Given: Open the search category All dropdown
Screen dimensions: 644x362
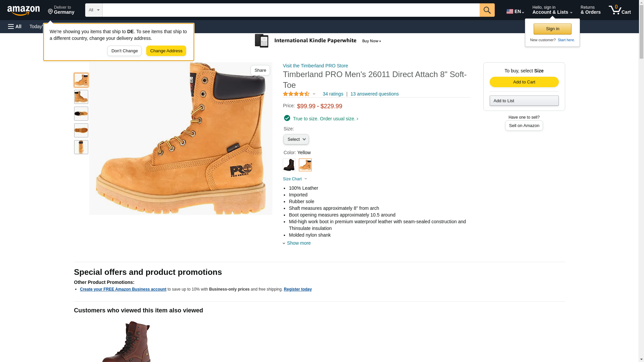Looking at the screenshot, I should 94,10.
